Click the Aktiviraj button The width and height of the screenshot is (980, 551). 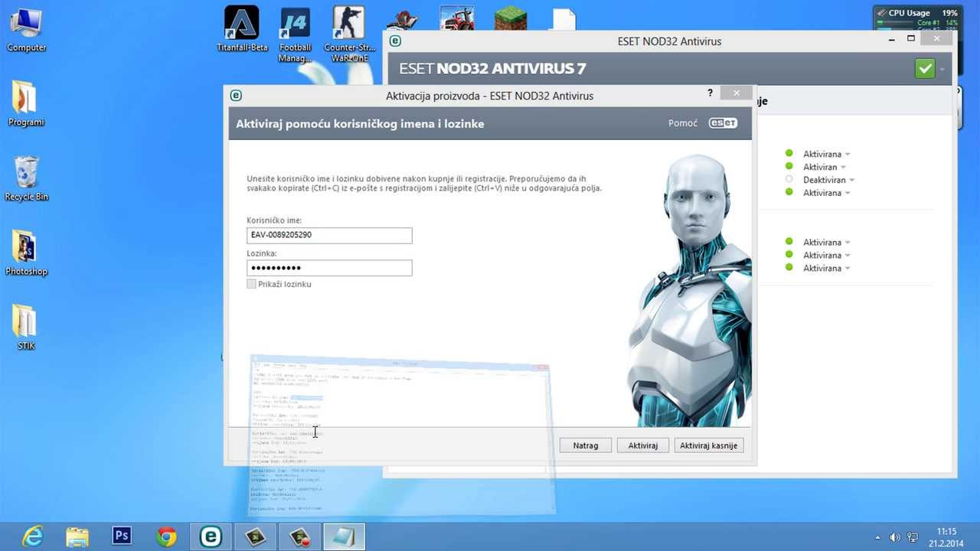tap(643, 445)
